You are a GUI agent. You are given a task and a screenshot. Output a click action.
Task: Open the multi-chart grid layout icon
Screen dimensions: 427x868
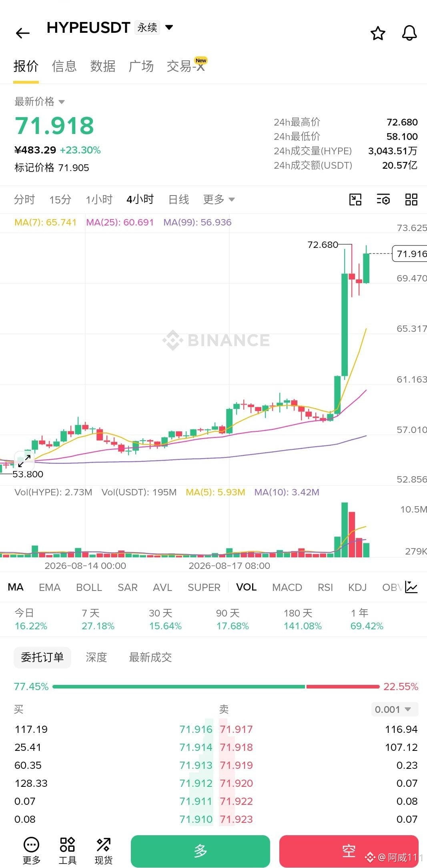(411, 199)
